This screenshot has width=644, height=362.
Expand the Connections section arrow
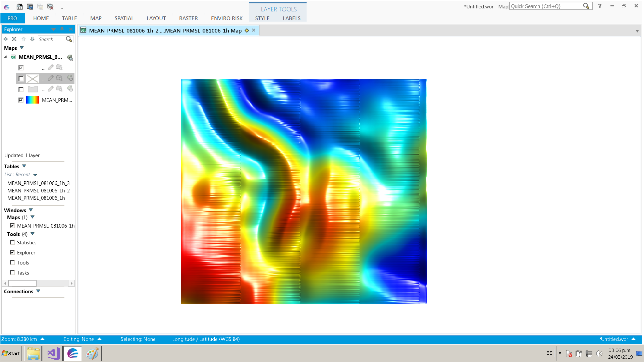pyautogui.click(x=38, y=291)
